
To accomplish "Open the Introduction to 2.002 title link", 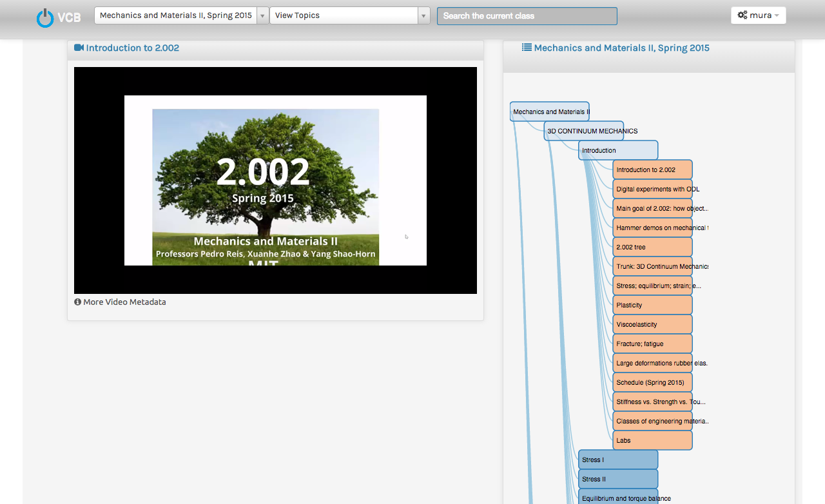I will [x=132, y=48].
